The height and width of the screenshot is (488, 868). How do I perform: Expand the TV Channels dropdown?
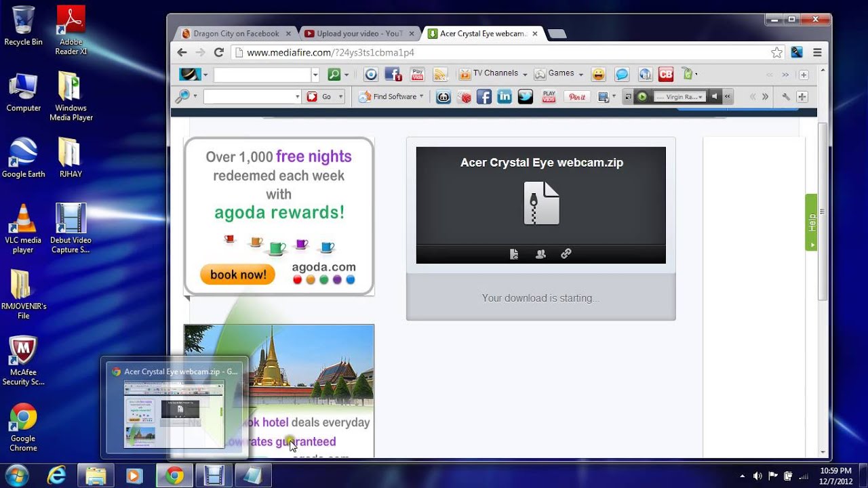pos(525,75)
